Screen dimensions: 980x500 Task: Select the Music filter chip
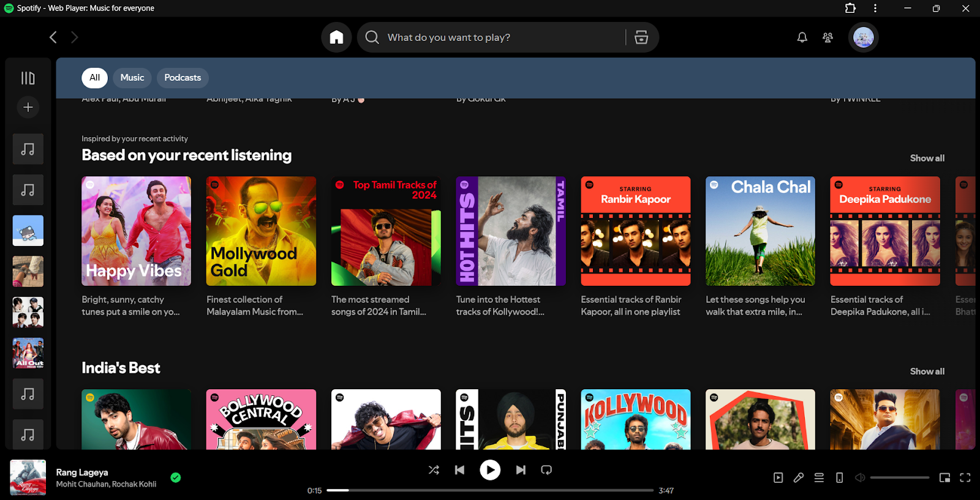coord(132,78)
